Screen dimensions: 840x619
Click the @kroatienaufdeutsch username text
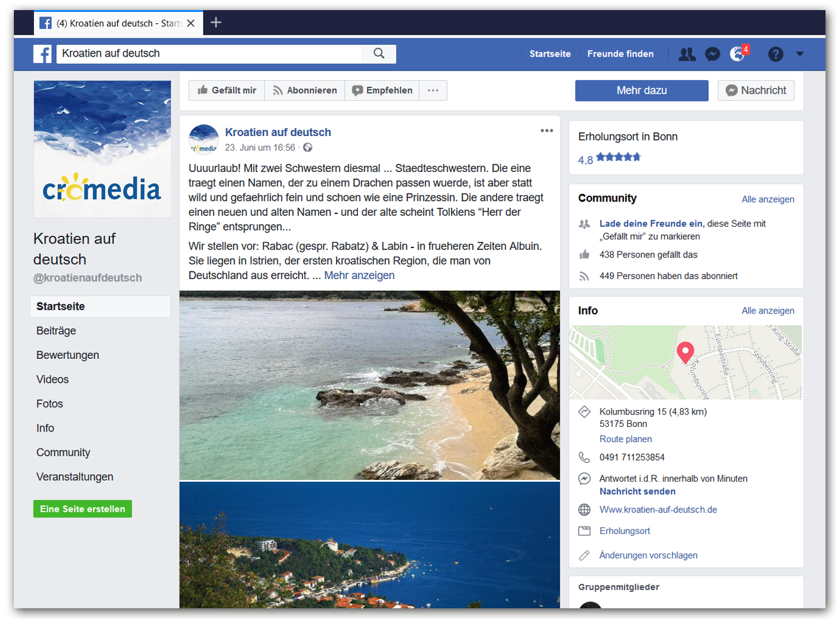[88, 278]
